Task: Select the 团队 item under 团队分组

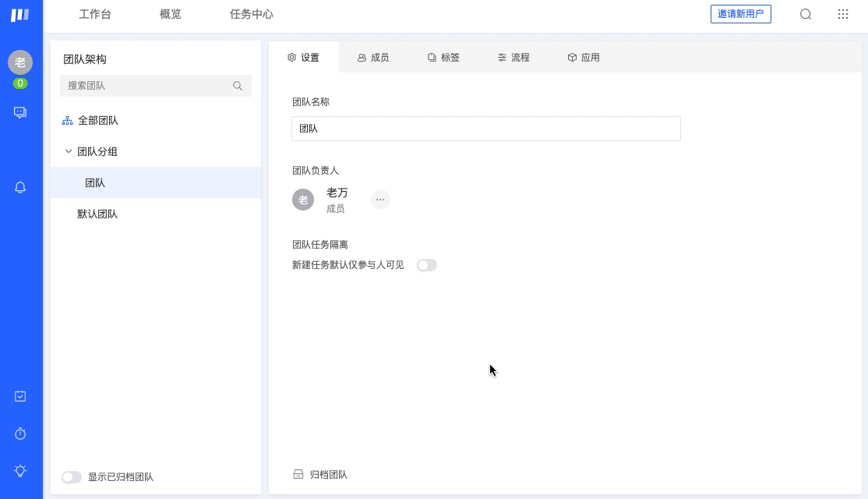Action: 156,182
